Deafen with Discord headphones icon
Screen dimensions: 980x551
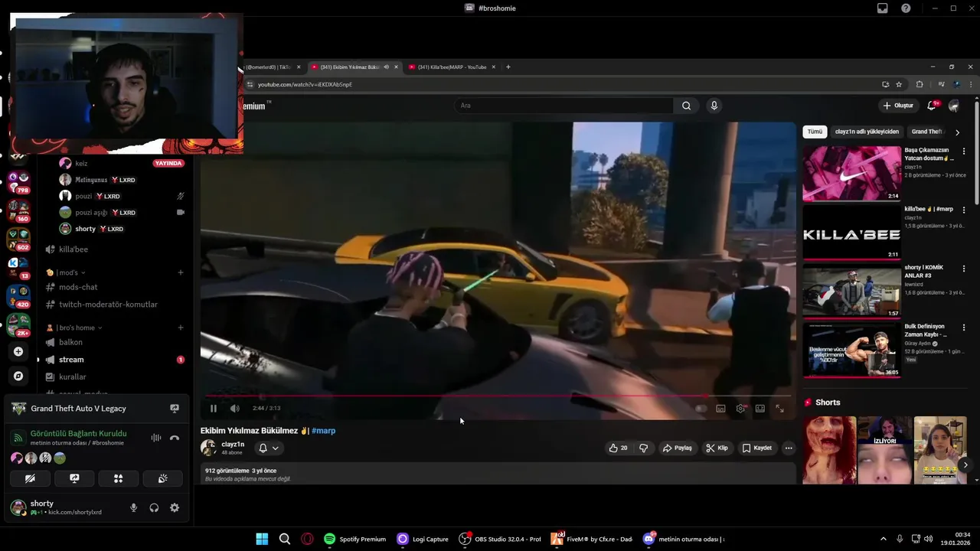[154, 507]
